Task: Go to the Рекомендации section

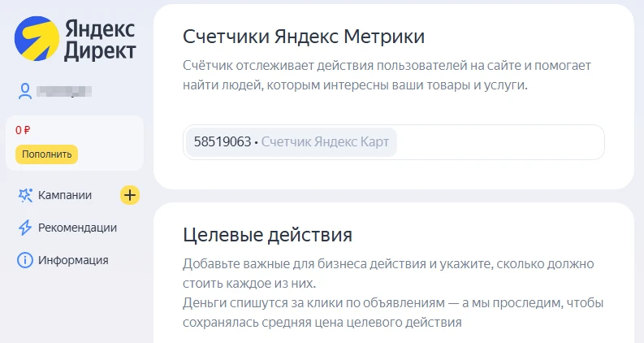Action: coord(77,228)
